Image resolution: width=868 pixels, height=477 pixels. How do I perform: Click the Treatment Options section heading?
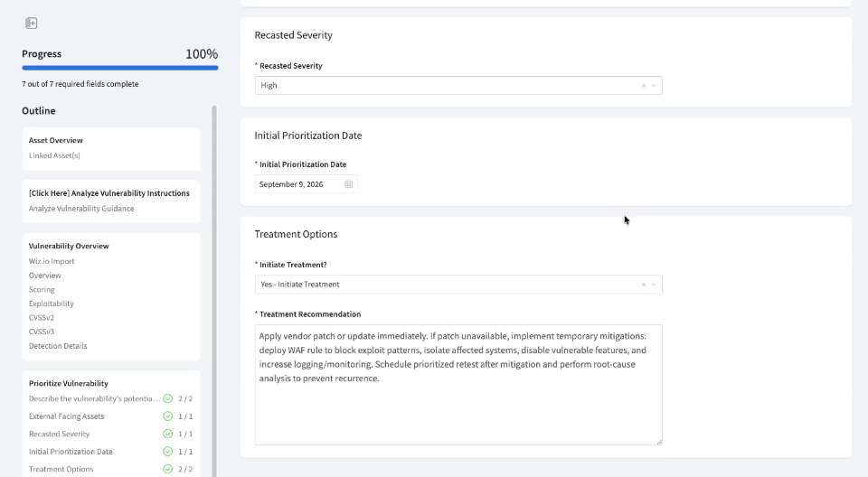point(296,234)
